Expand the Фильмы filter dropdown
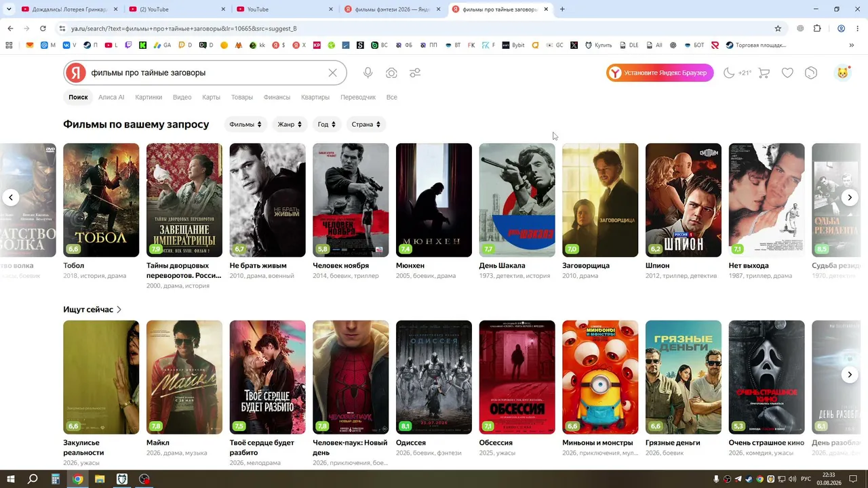 [x=245, y=125]
